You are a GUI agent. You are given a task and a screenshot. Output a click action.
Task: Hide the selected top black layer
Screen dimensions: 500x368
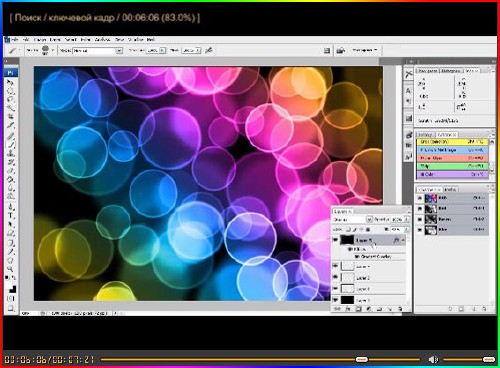tap(335, 240)
